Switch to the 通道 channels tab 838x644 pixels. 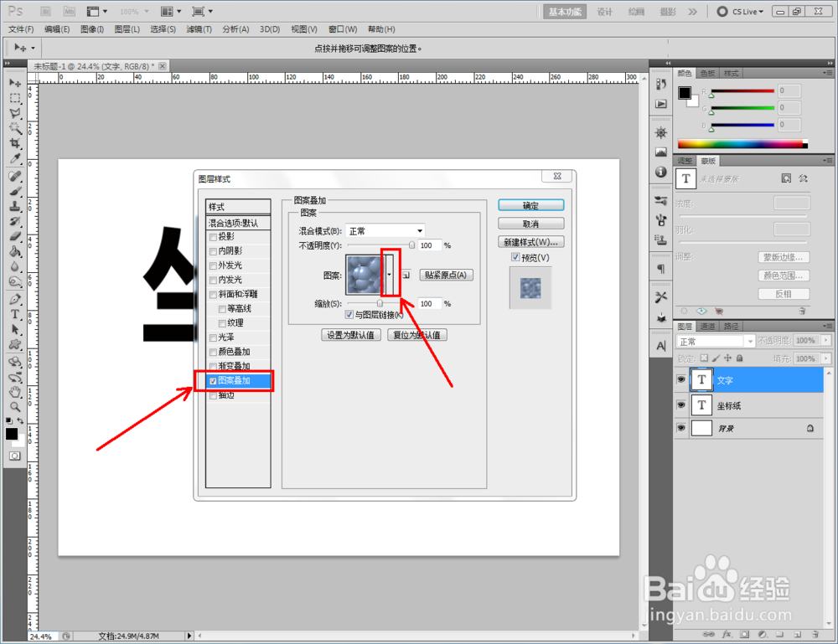[706, 326]
